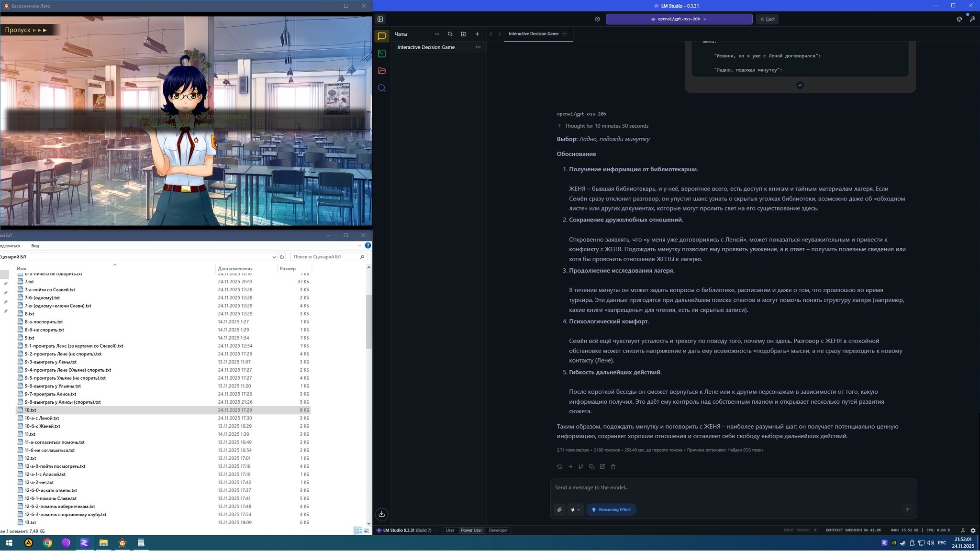The image size is (980, 552).
Task: Open the Discover magnifier sidebar icon
Action: tap(381, 88)
